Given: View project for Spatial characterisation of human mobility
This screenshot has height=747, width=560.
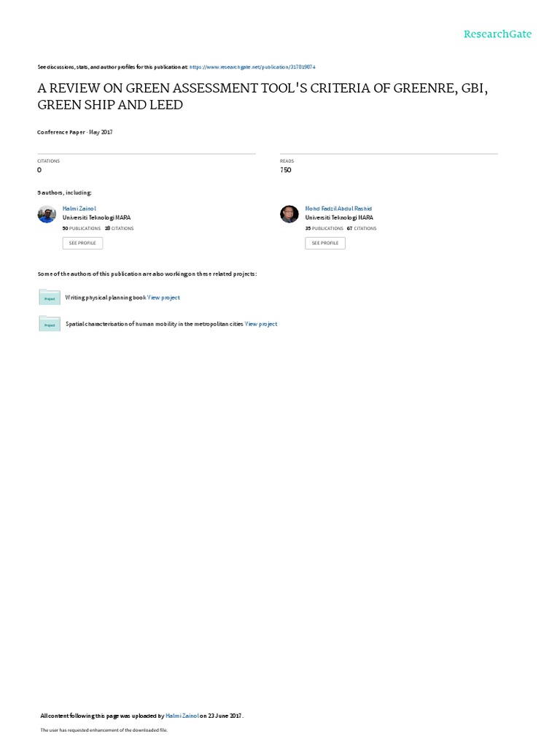Looking at the screenshot, I should click(261, 324).
